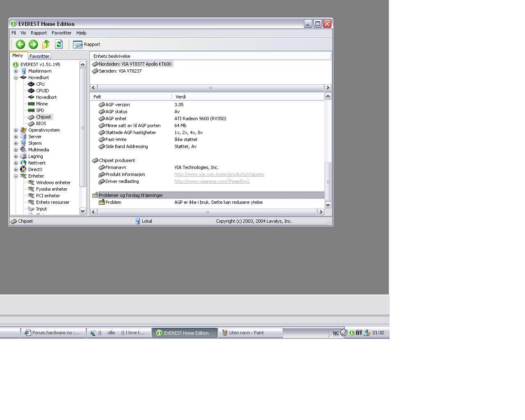The height and width of the screenshot is (420, 525).
Task: Open the Vis menu
Action: 23,33
